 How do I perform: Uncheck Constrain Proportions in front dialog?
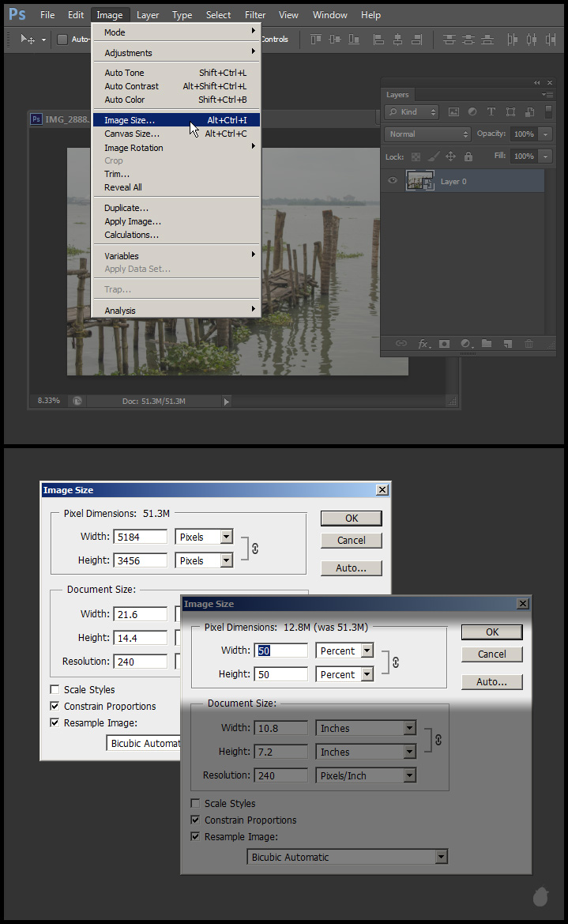(x=195, y=820)
